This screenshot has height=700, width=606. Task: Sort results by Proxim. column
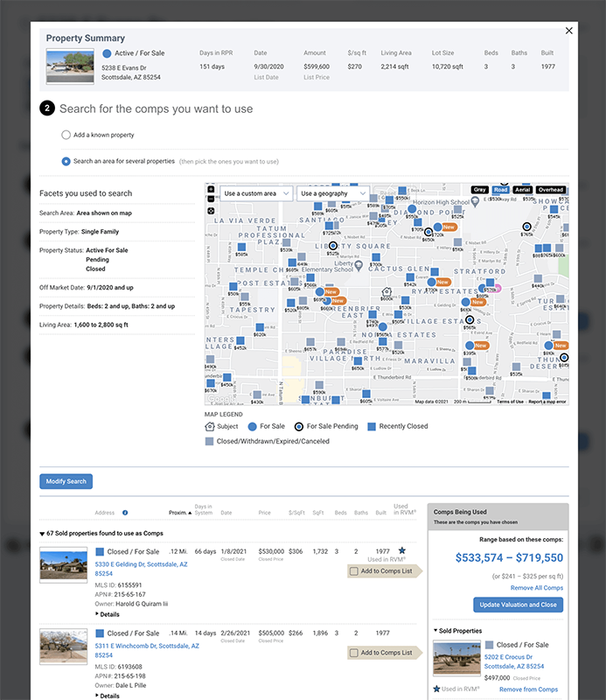pos(180,513)
